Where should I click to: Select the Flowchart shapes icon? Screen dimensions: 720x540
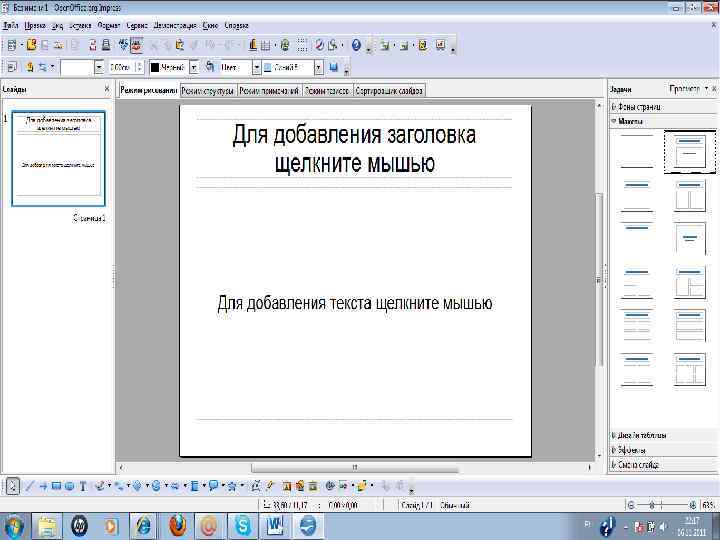tap(194, 486)
